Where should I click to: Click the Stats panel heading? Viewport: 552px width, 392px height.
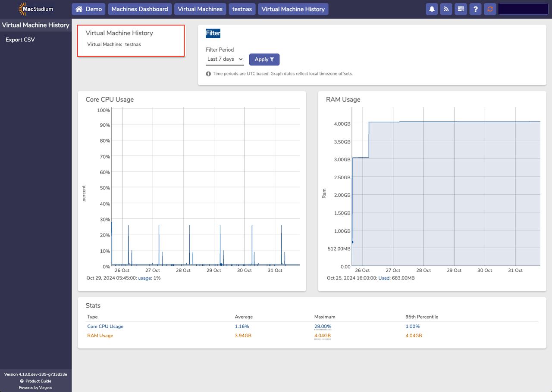pyautogui.click(x=93, y=306)
